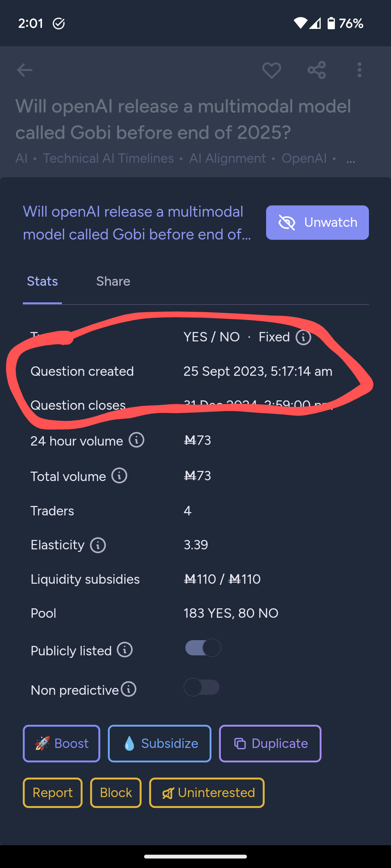Expand the topic tags ellipsis
391x868 pixels.
click(350, 159)
